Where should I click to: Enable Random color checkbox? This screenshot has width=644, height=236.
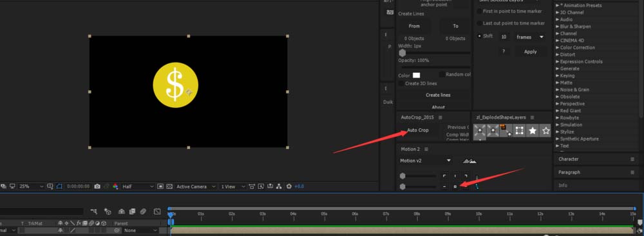pyautogui.click(x=442, y=74)
